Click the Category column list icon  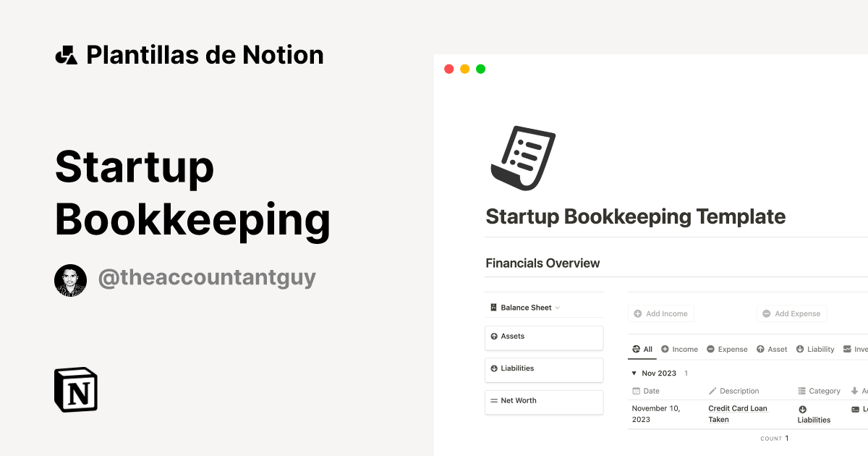point(801,391)
